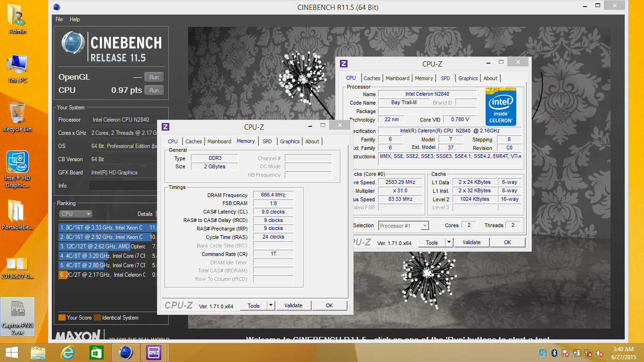Viewport: 644px width, 362px height.
Task: Open Ranking CPU dropdown in Cinebench
Action: tap(76, 214)
